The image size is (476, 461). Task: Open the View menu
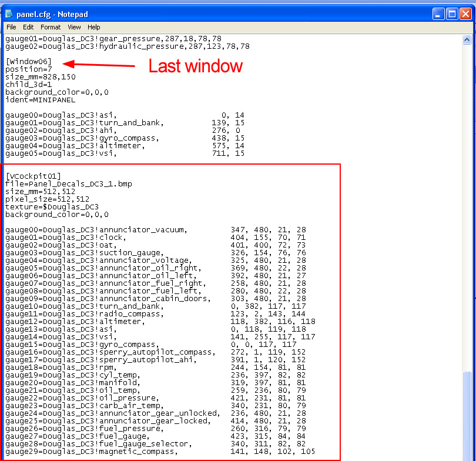coord(74,27)
